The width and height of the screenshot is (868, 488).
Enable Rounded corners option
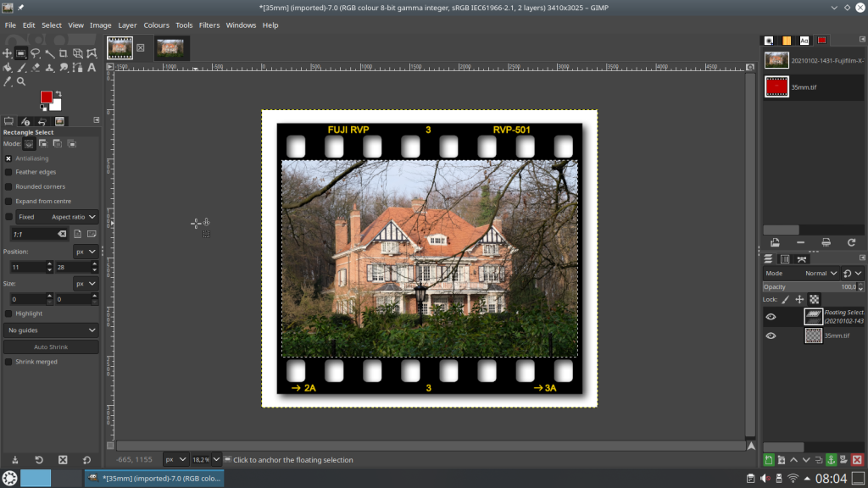tap(8, 186)
